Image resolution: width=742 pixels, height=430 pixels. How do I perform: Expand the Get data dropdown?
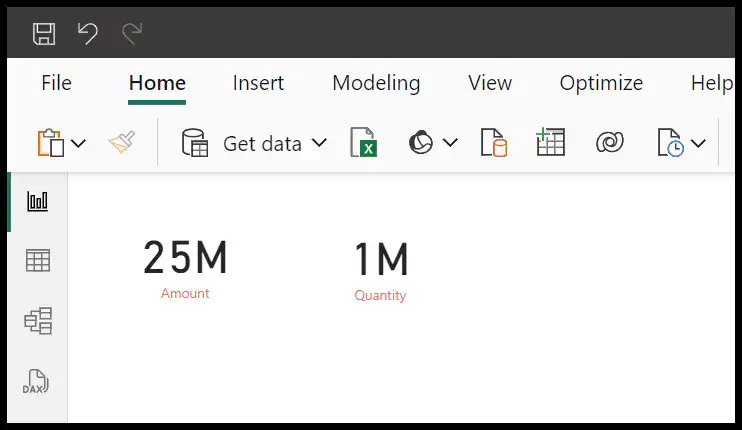pyautogui.click(x=320, y=142)
